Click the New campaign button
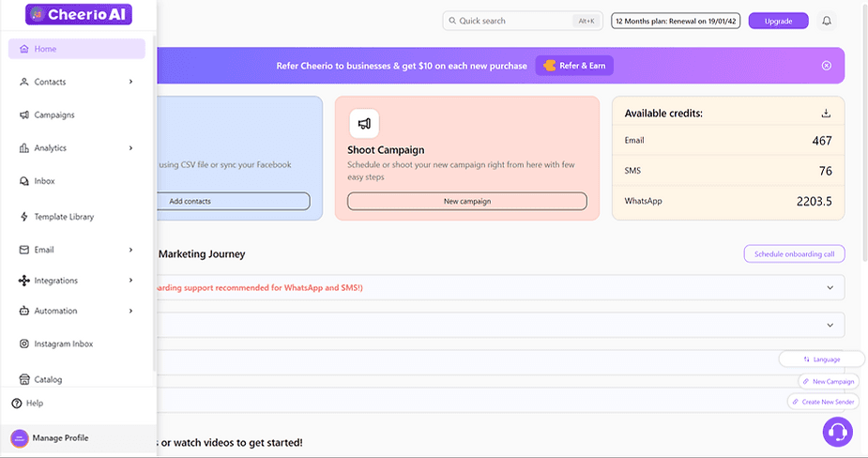This screenshot has width=868, height=458. coord(467,201)
